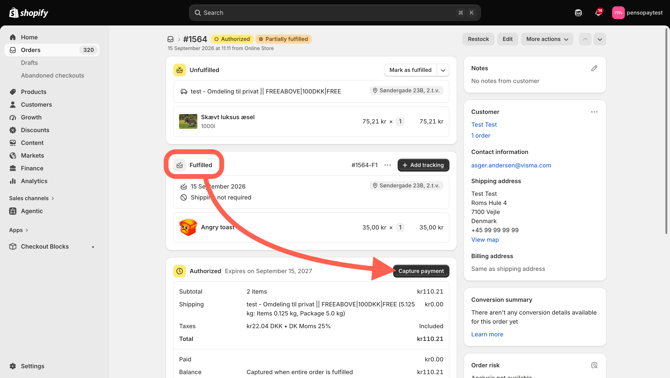Open the Mark as fulfilled dropdown arrow
This screenshot has width=670, height=378.
[443, 70]
